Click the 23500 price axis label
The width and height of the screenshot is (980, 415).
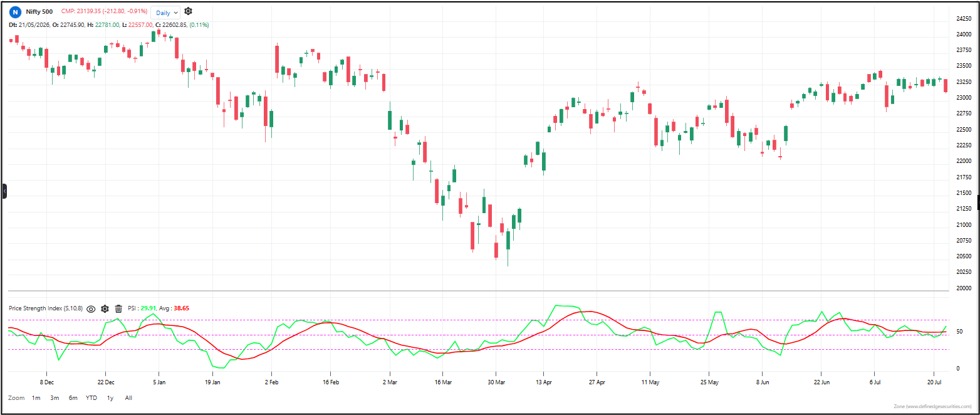point(963,66)
